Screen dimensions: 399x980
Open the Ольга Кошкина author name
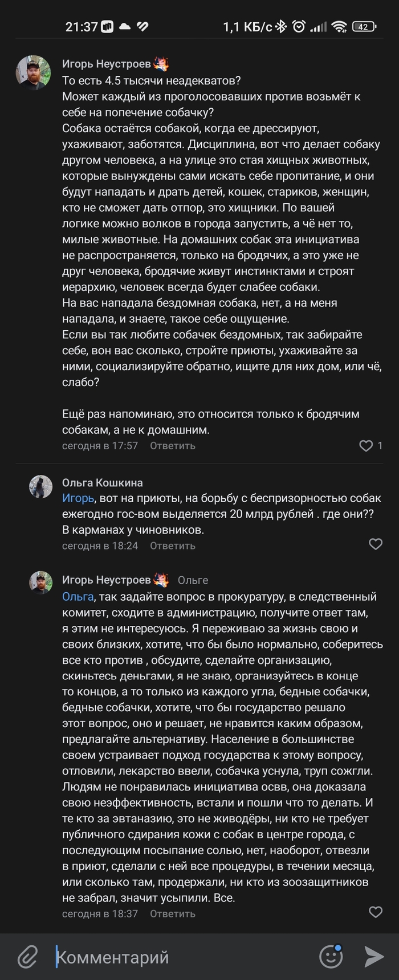(103, 482)
